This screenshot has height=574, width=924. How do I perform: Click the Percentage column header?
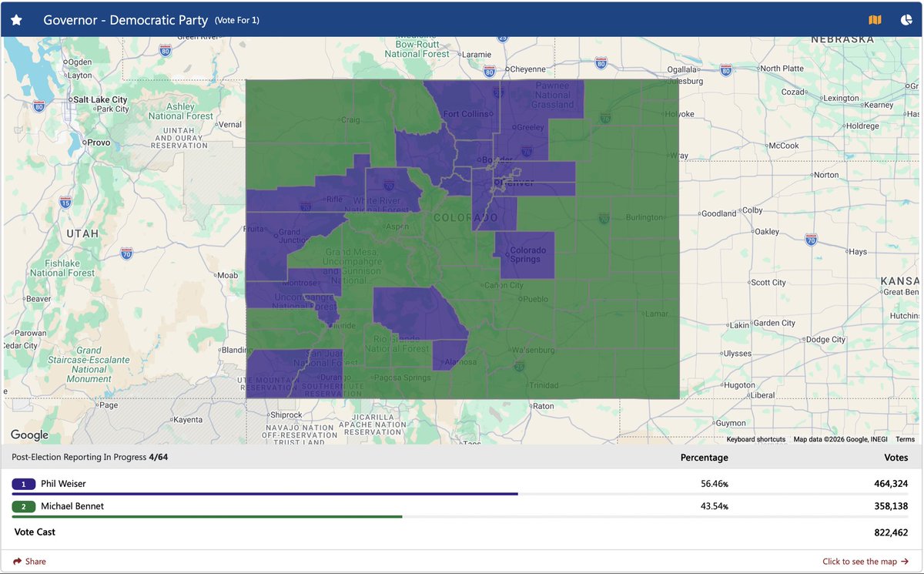[x=705, y=458]
